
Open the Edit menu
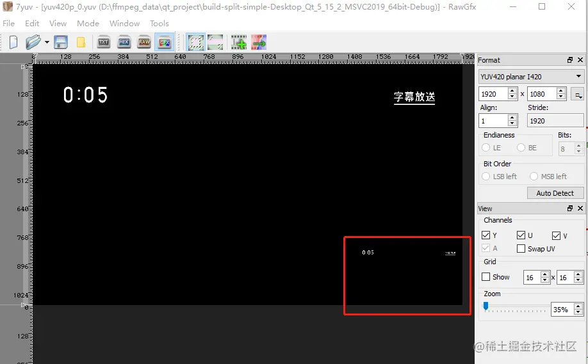click(x=32, y=23)
